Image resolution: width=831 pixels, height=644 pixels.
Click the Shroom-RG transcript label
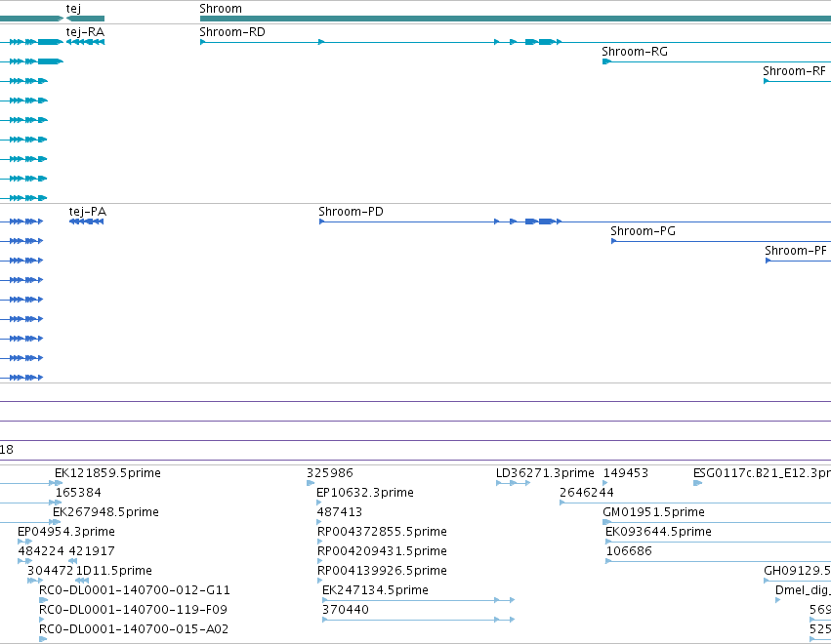[x=635, y=52]
